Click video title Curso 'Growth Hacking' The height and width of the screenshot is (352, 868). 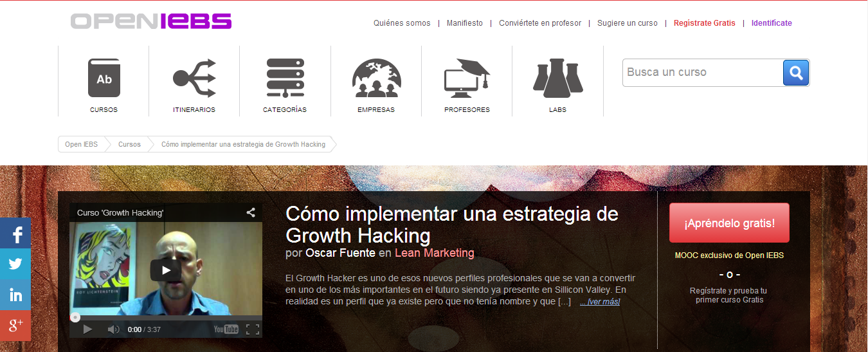[x=120, y=212]
